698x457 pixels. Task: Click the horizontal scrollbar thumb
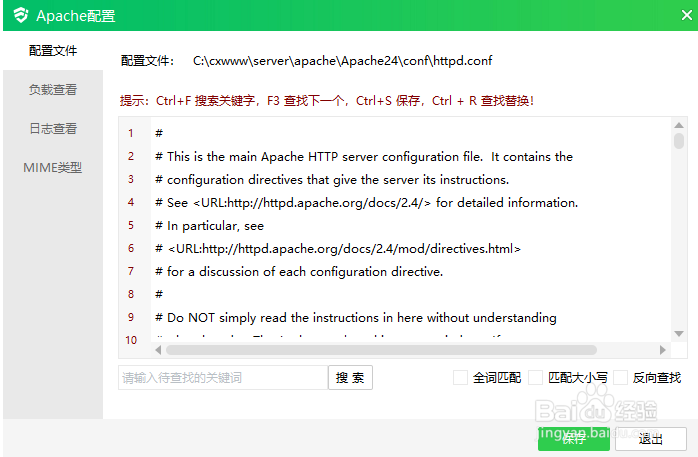[x=381, y=350]
